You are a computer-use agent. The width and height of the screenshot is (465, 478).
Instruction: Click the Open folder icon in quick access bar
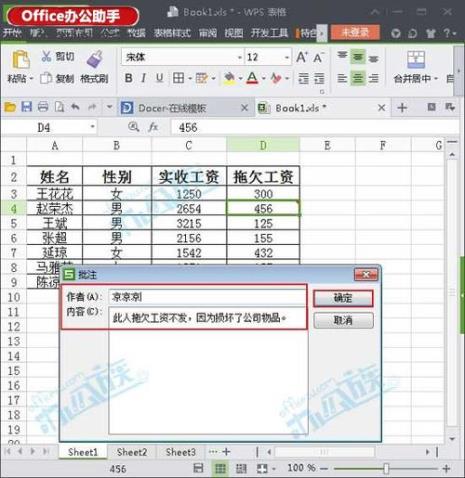10,107
